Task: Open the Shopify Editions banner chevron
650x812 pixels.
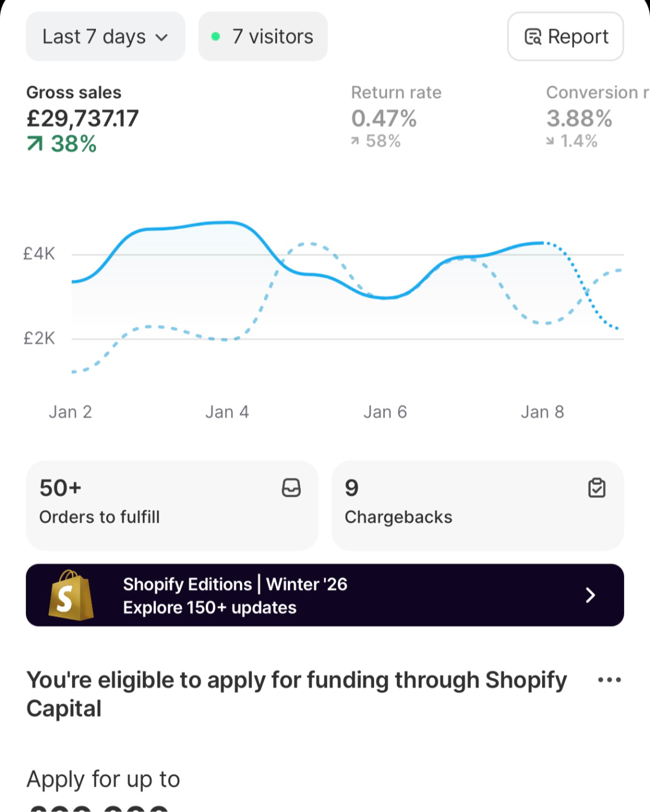Action: tap(590, 595)
